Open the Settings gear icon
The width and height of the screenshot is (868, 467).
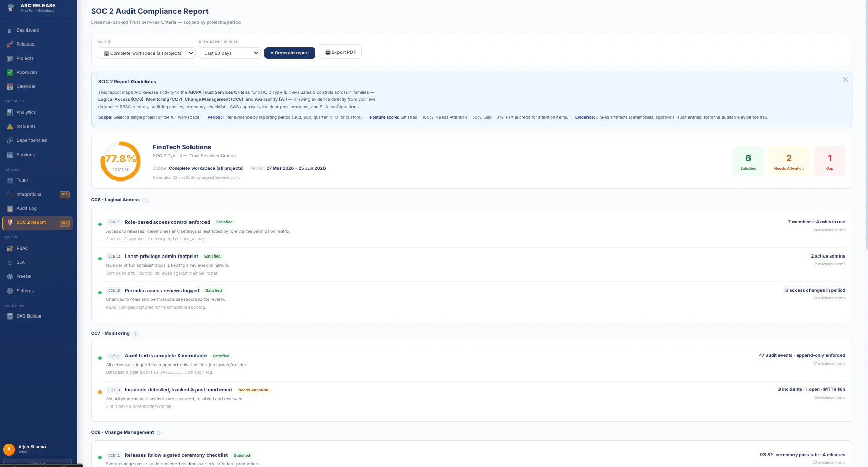(x=10, y=291)
